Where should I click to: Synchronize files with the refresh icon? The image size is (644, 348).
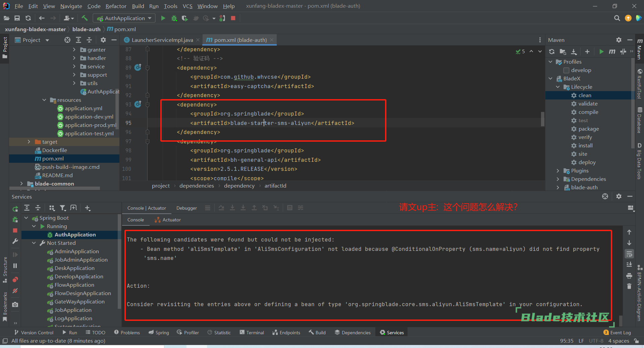coord(28,18)
